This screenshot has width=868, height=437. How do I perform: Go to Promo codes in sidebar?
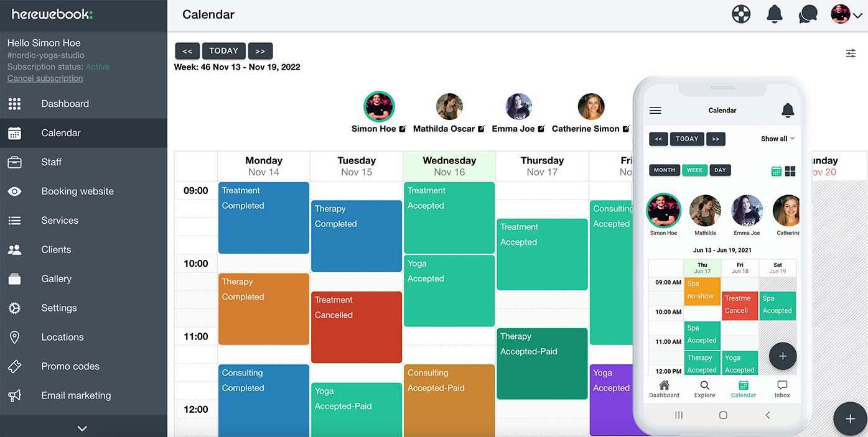pos(70,366)
